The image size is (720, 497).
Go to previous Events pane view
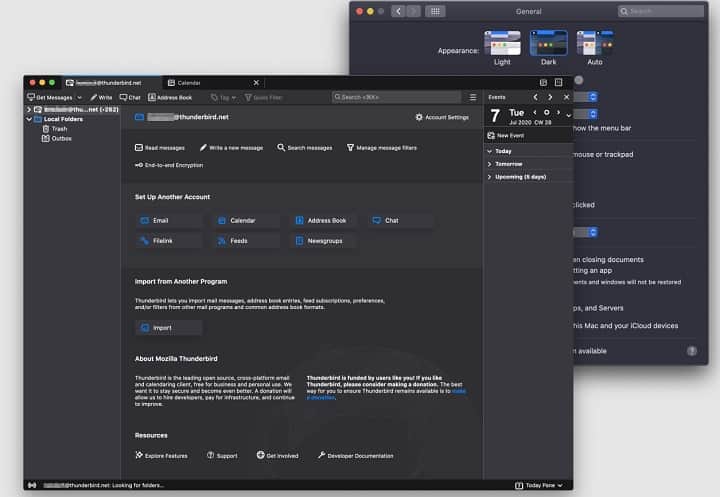(x=535, y=97)
